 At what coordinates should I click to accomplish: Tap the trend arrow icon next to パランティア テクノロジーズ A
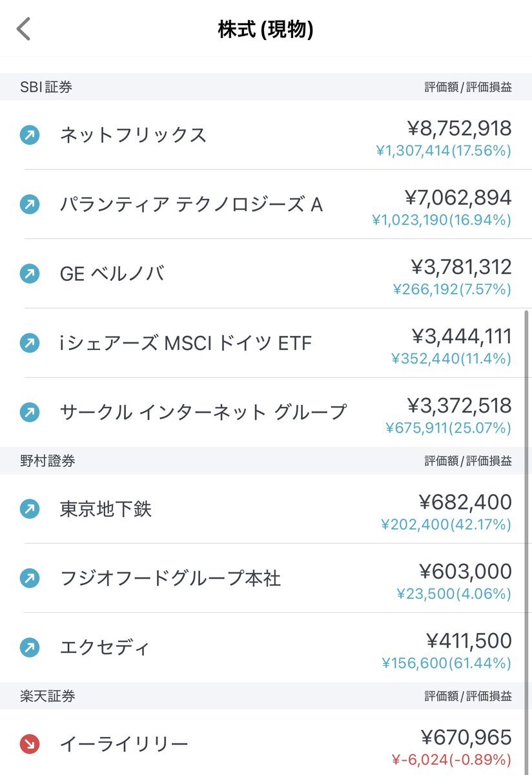[30, 205]
